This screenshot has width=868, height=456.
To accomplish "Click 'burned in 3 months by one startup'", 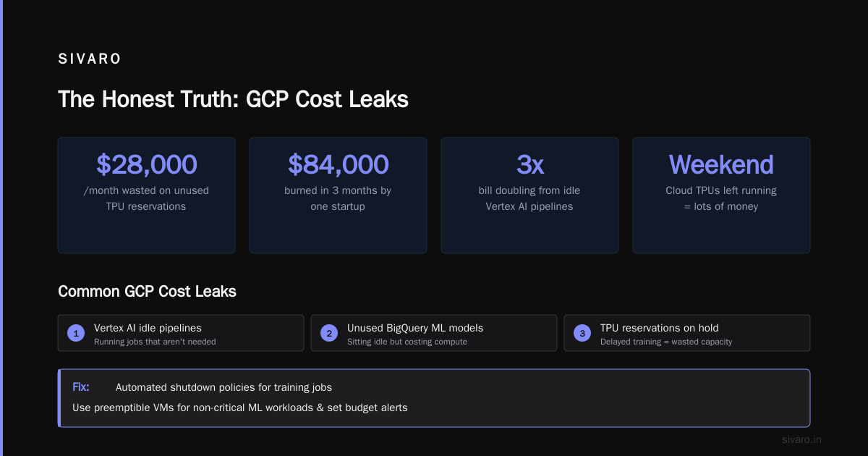I will pos(338,198).
